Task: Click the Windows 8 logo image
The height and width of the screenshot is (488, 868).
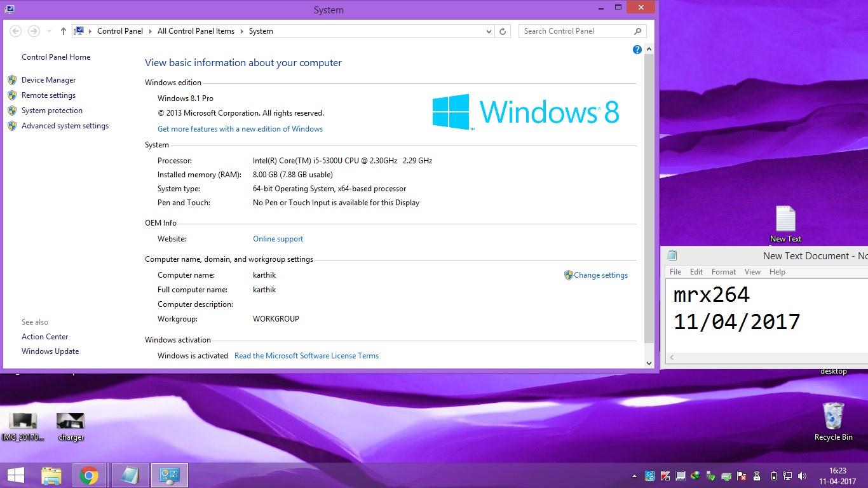Action: coord(526,112)
